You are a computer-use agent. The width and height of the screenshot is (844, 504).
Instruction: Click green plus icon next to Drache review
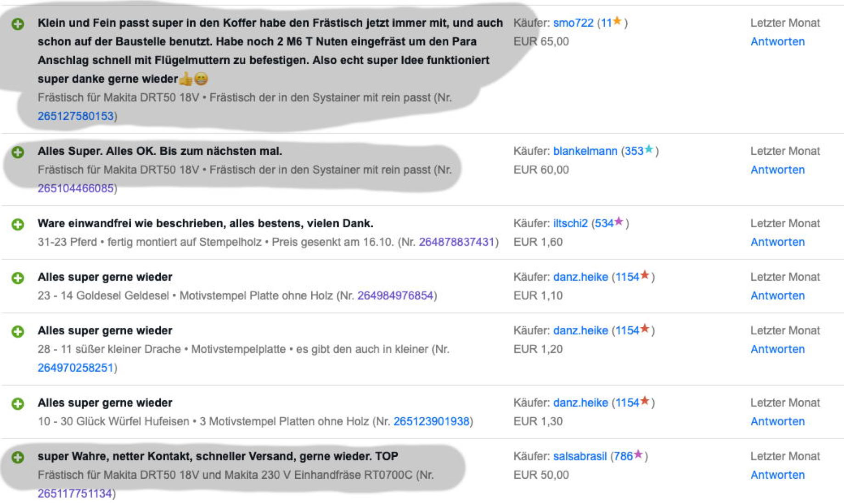pyautogui.click(x=18, y=331)
